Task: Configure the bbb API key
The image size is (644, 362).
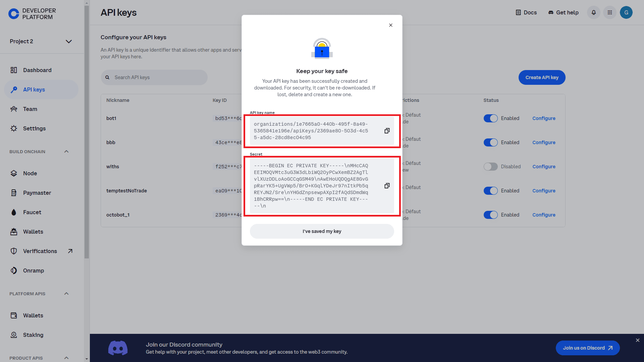Action: [544, 142]
